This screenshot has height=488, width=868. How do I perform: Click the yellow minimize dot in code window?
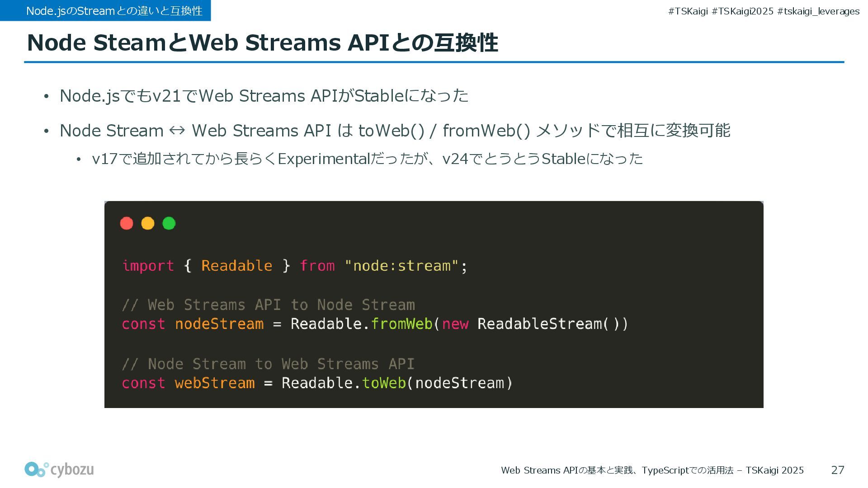[x=148, y=223]
